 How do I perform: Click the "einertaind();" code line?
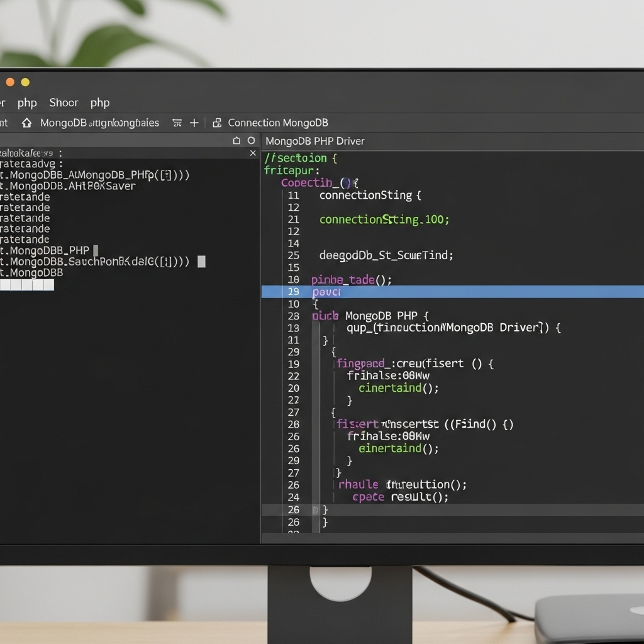[399, 448]
